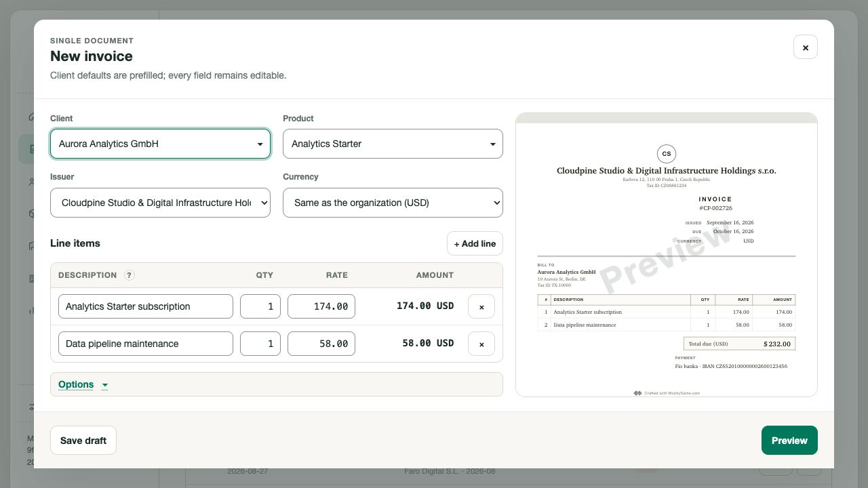The height and width of the screenshot is (488, 868).
Task: Click the + Add line button
Action: pyautogui.click(x=475, y=243)
